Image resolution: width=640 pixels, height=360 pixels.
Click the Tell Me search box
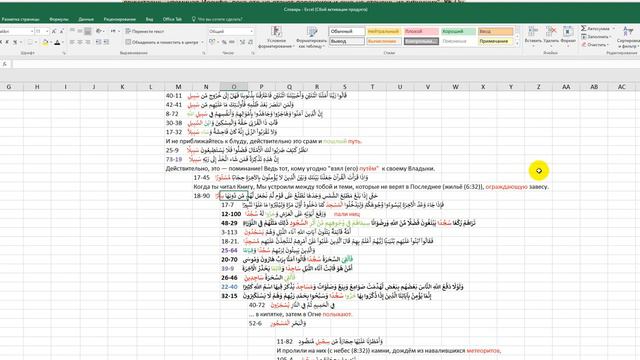tap(220, 19)
